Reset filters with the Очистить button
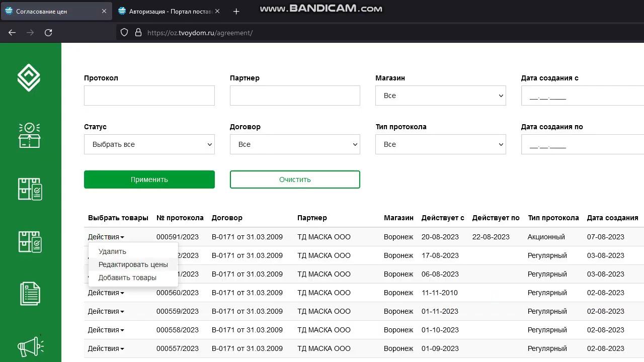 pyautogui.click(x=295, y=179)
